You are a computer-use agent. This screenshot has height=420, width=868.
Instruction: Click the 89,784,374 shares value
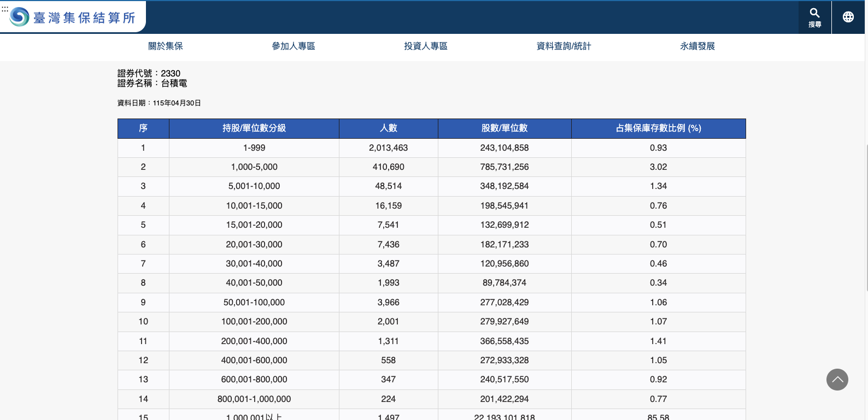[505, 283]
